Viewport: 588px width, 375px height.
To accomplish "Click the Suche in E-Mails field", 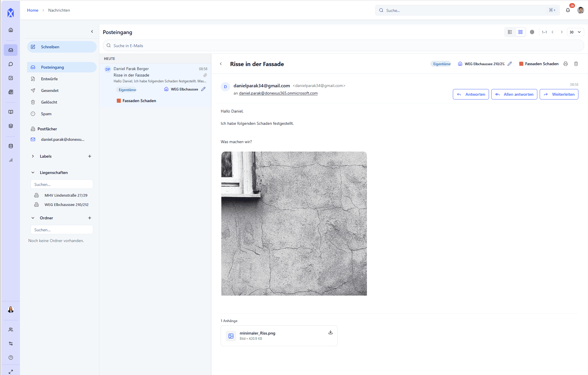I will click(343, 46).
